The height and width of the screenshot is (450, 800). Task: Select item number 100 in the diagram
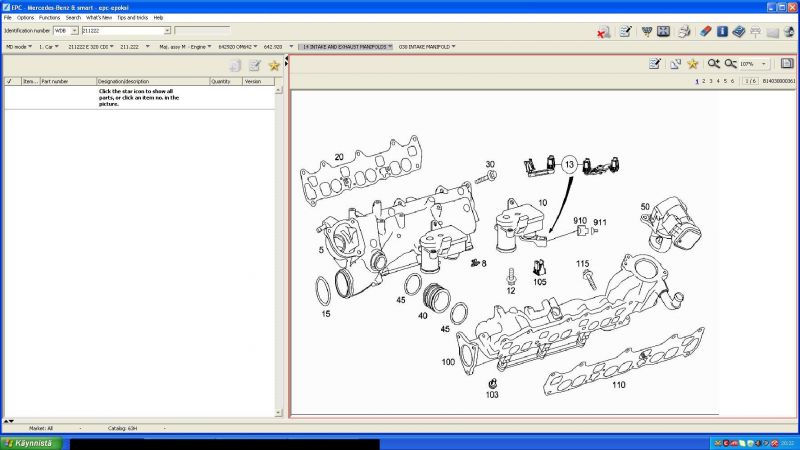click(x=448, y=362)
